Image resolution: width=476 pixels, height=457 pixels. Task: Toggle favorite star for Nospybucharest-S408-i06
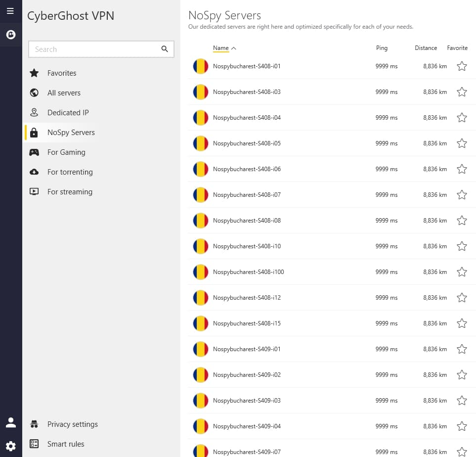coord(462,169)
